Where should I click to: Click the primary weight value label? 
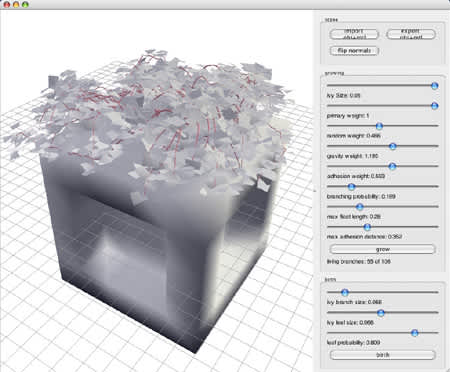click(348, 116)
